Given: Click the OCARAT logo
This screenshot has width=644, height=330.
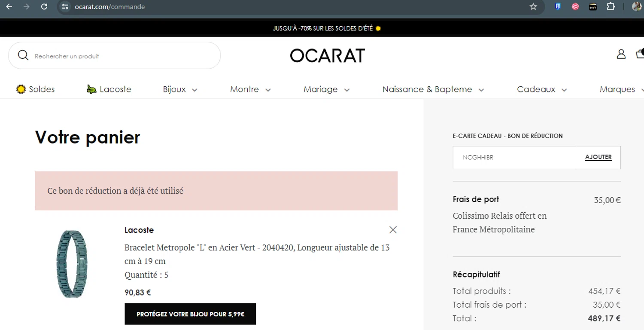Looking at the screenshot, I should pos(327,55).
